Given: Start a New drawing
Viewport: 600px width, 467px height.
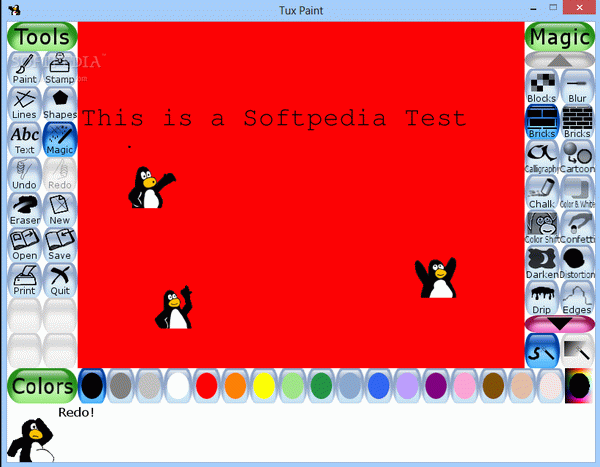Looking at the screenshot, I should pos(60,210).
